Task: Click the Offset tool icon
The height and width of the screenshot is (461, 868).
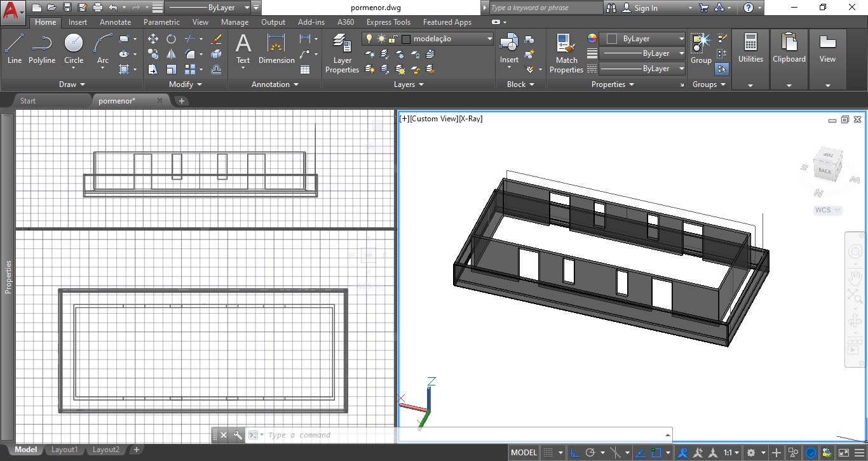Action: [x=217, y=69]
